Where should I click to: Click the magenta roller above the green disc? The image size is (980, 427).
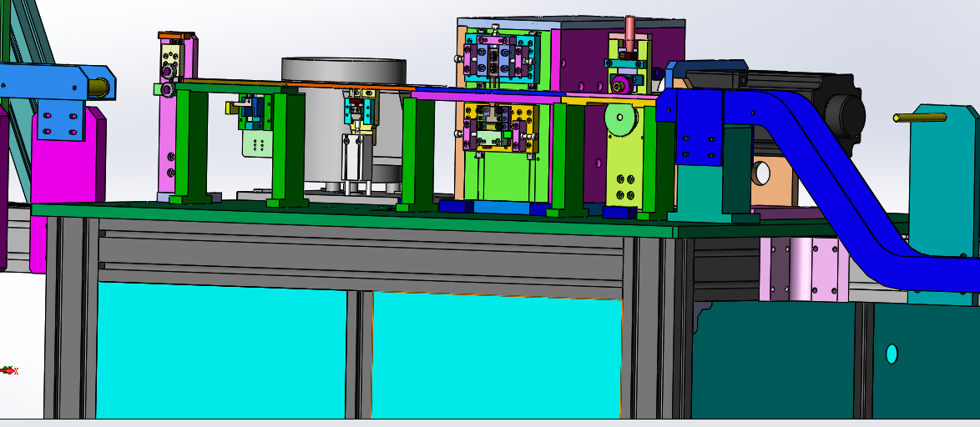pos(620,84)
